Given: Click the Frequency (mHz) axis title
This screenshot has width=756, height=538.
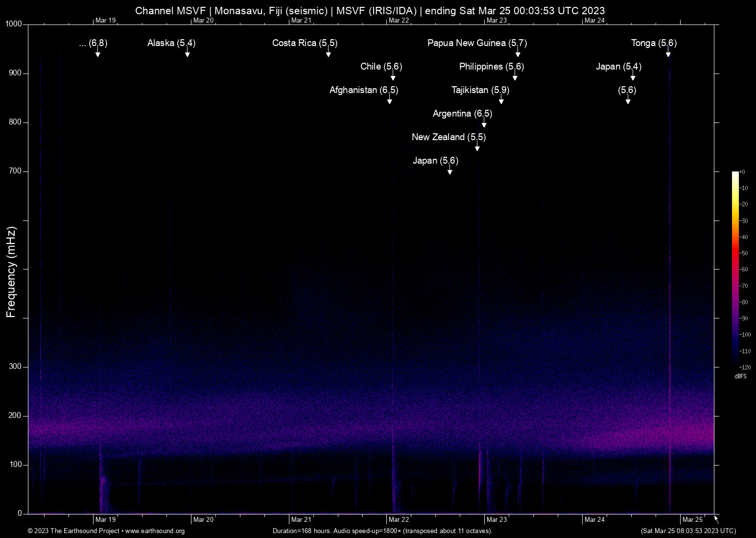Looking at the screenshot, I should [11, 272].
